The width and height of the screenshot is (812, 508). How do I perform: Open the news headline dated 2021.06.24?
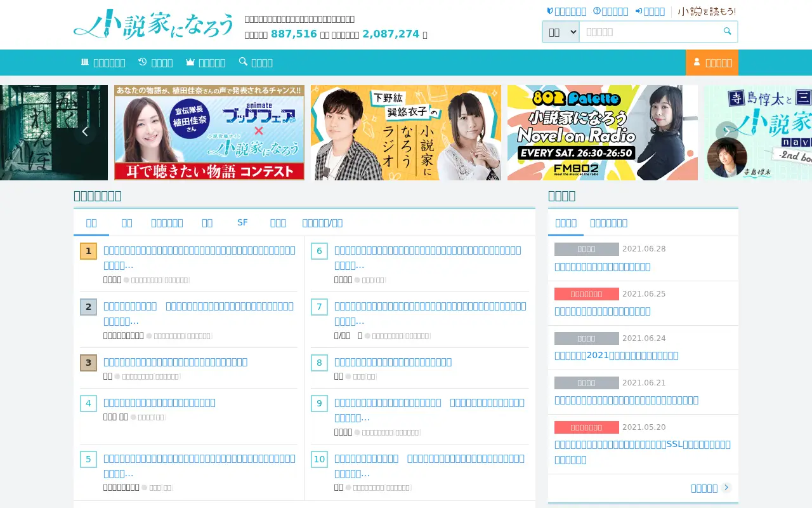pos(616,355)
